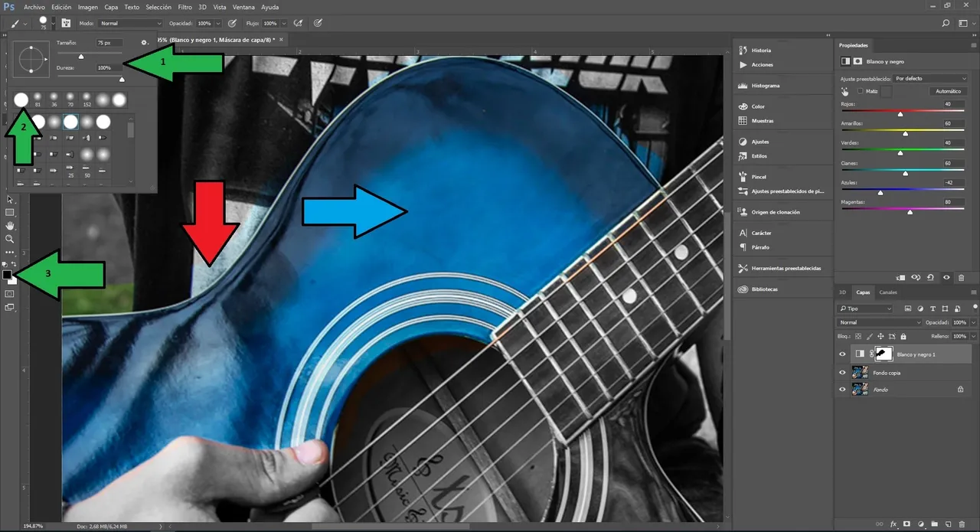Open layer Relleno dropdown arrow

click(972, 336)
